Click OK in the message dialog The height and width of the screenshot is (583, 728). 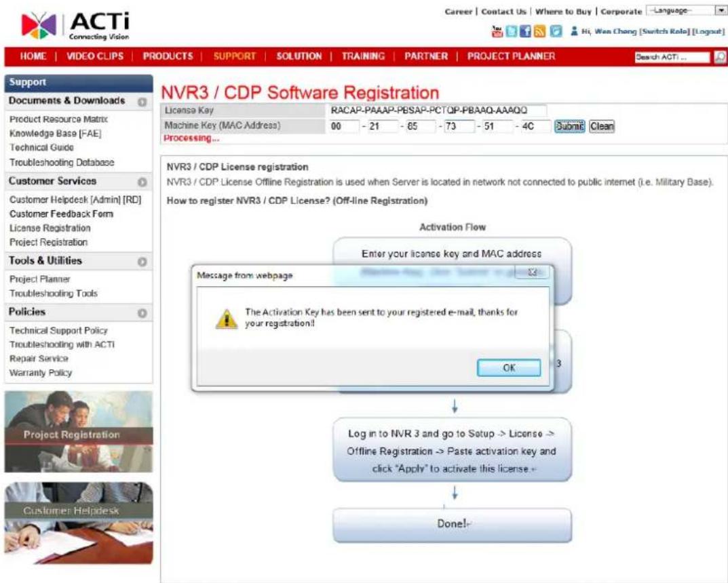pos(509,368)
